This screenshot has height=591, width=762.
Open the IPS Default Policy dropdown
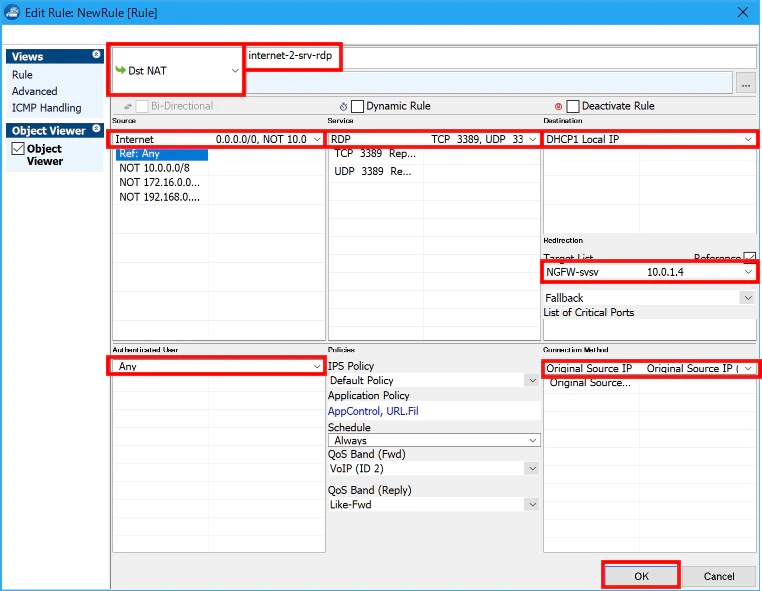coord(533,380)
